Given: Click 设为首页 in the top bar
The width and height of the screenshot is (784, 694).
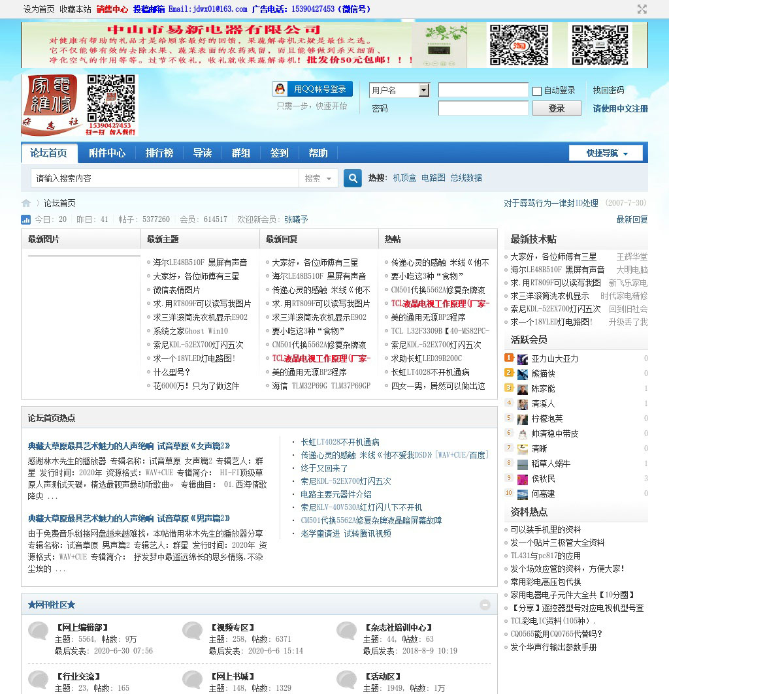Looking at the screenshot, I should [39, 9].
